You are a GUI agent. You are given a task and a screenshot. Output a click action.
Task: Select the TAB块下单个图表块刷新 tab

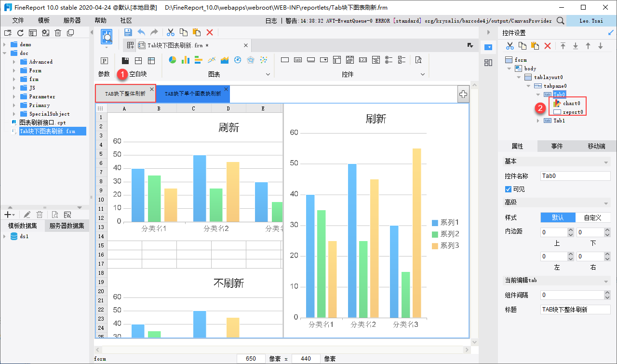tap(193, 94)
